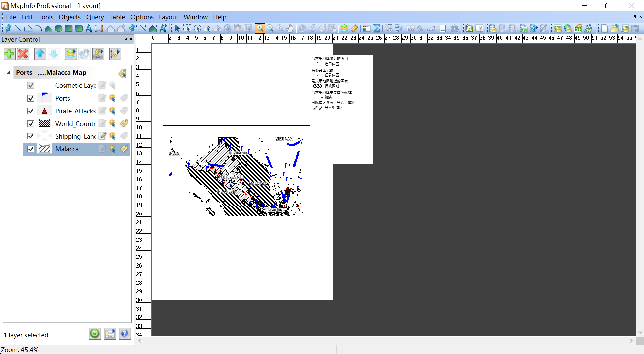This screenshot has width=644, height=354.
Task: Open the Window menu
Action: pos(196,17)
